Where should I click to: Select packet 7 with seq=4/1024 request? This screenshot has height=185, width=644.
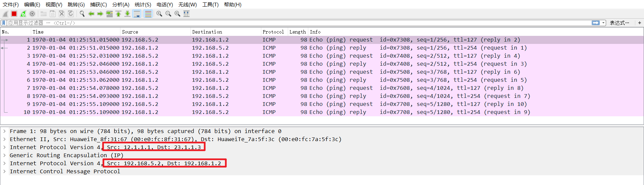point(322,88)
